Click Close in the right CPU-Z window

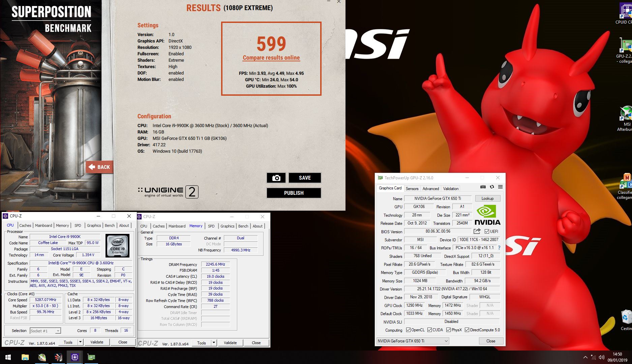(256, 343)
